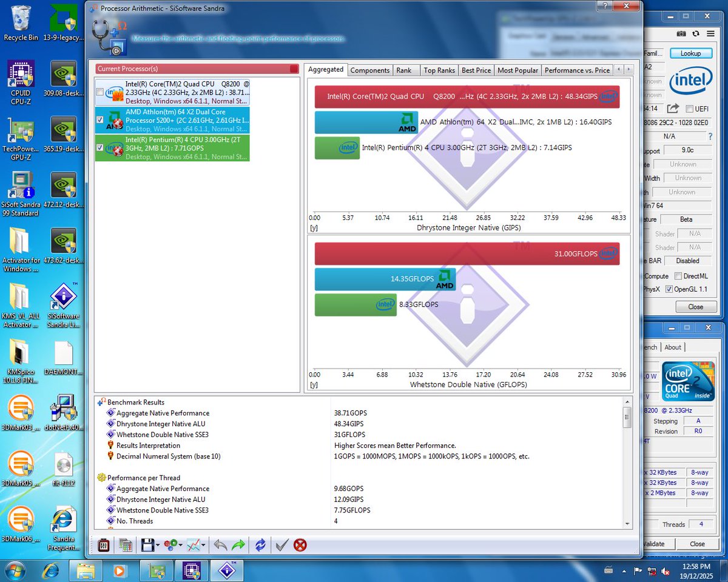
Task: Open the Performance vs. Price tab
Action: pos(577,70)
